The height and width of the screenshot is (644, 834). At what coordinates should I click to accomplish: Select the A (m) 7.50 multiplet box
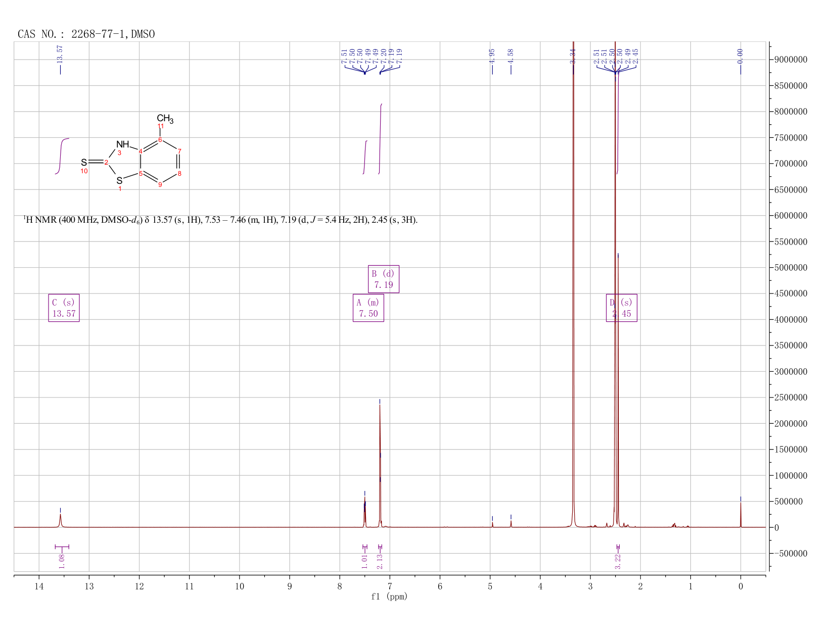tap(368, 308)
